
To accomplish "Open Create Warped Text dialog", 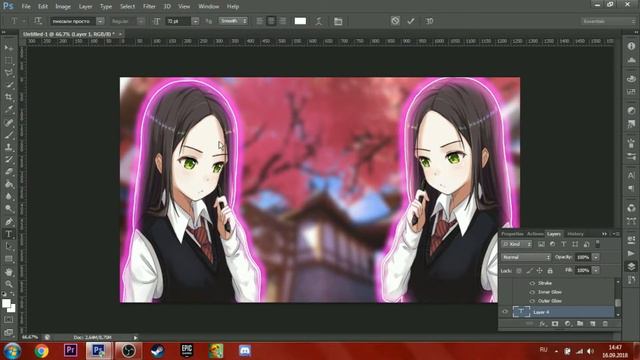I will (319, 21).
